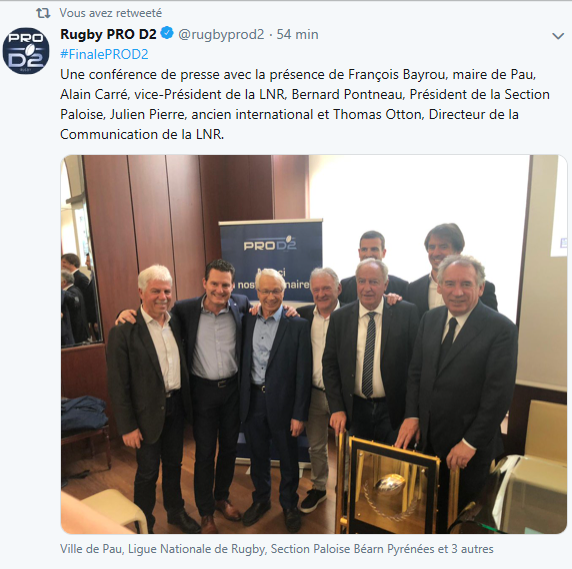Click the golden trophy in the photo
572x569 pixels.
click(394, 485)
